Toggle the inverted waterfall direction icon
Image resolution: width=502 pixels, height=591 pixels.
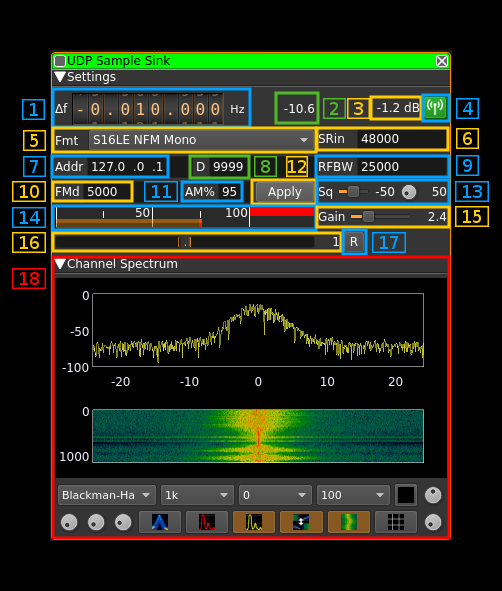pyautogui.click(x=301, y=522)
